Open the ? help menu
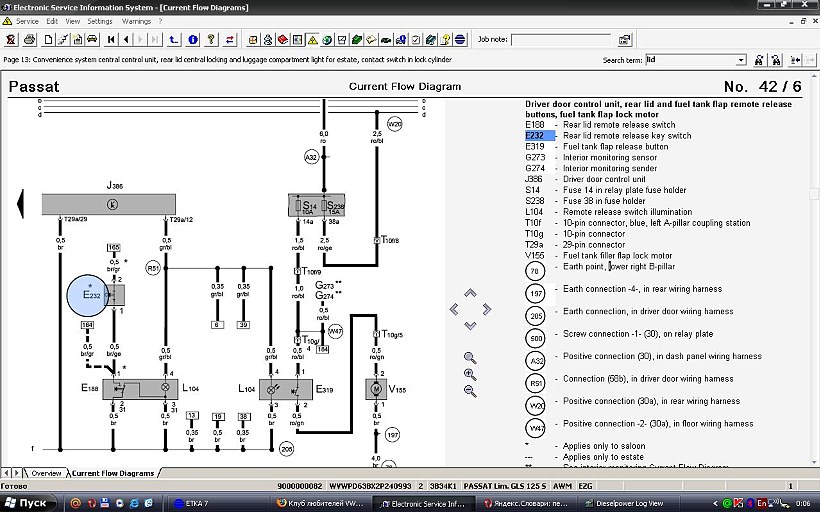The image size is (820, 512). [x=160, y=21]
